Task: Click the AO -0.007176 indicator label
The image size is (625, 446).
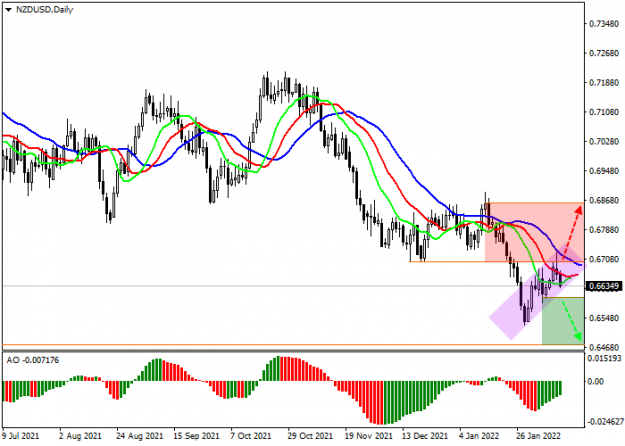Action: pos(33,360)
